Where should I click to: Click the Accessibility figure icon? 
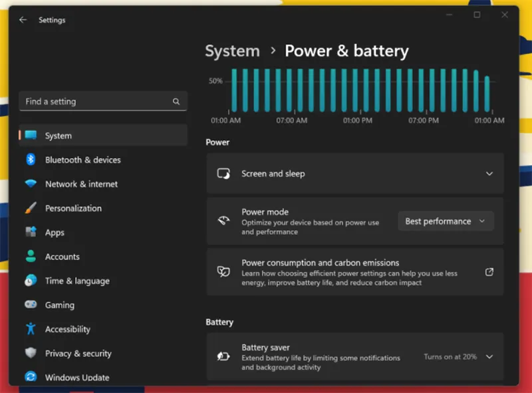(31, 329)
